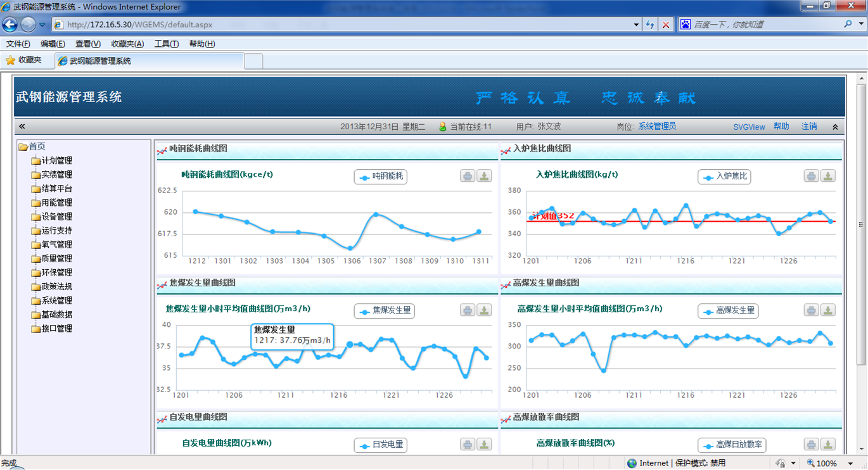This screenshot has width=868, height=470.
Task: Open the 帮助(H) menu
Action: tap(202, 44)
